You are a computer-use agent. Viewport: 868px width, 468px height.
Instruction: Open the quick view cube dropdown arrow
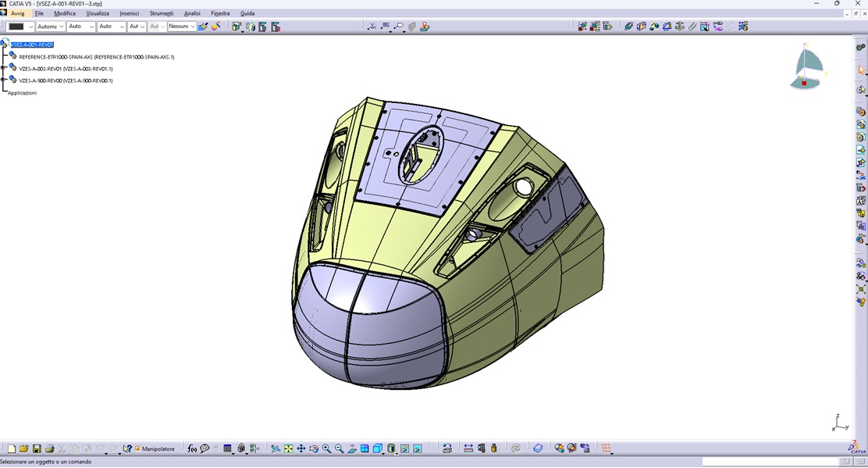tap(383, 452)
